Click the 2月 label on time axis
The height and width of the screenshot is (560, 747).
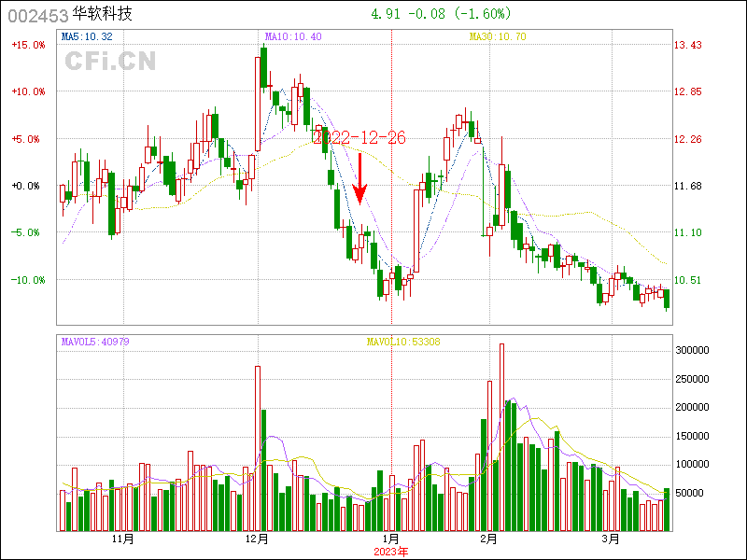(488, 539)
